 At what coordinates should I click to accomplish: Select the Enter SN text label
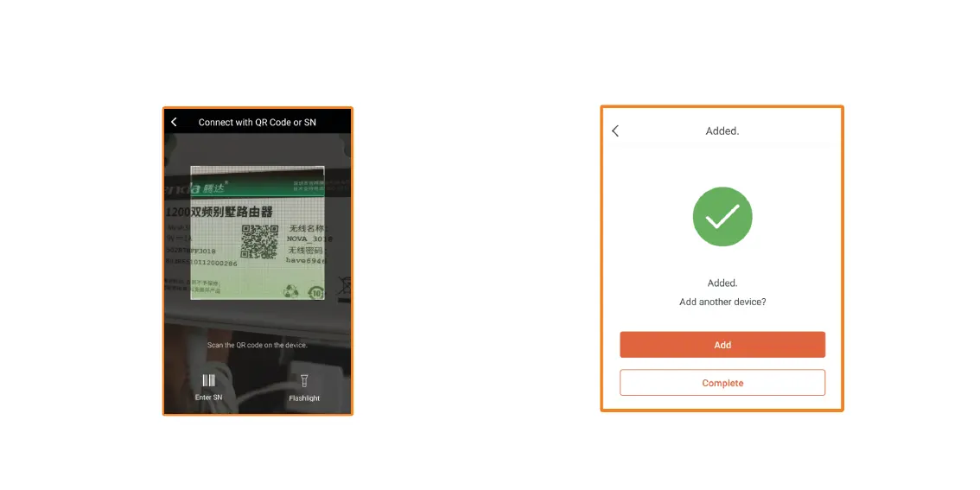[x=208, y=397]
